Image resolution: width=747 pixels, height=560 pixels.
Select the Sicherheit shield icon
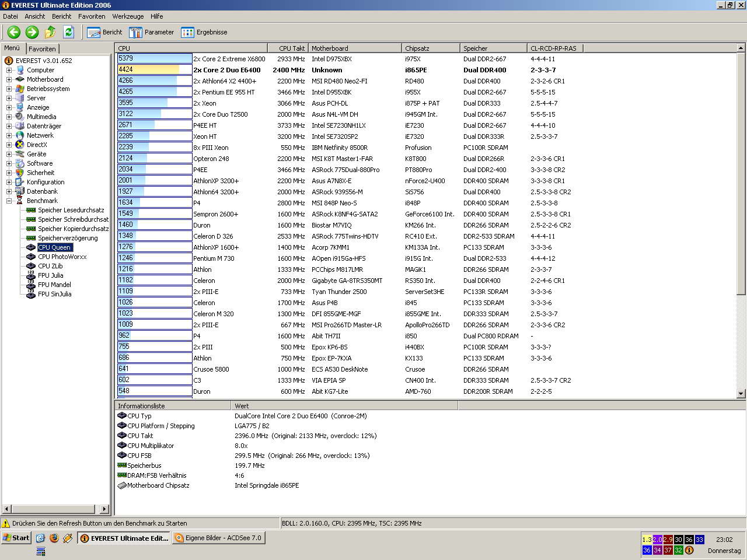(20, 173)
